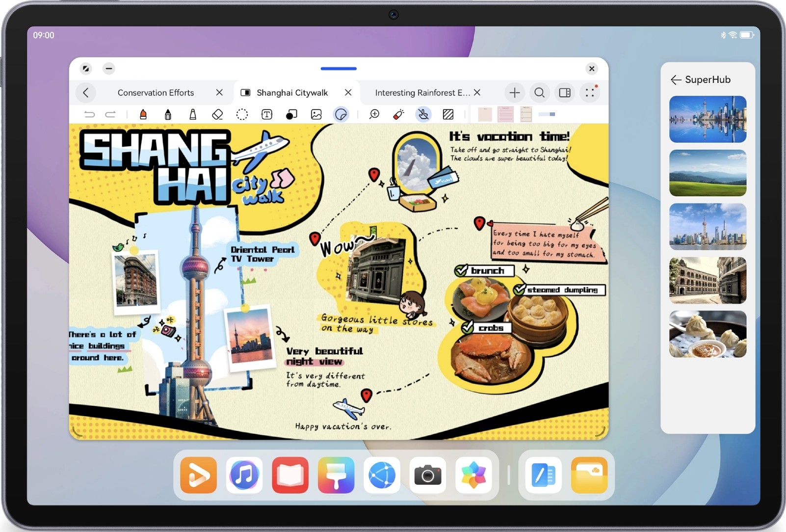786x532 pixels.
Task: Add a new tab with plus button
Action: point(514,93)
